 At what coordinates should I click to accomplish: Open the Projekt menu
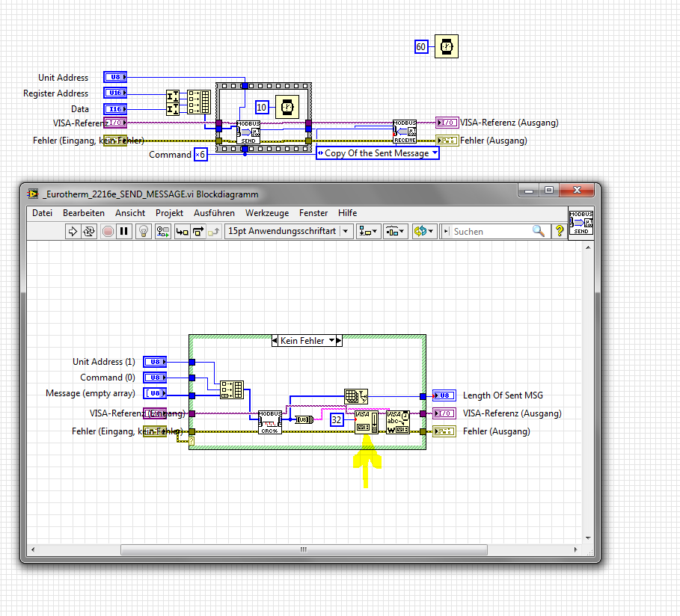click(169, 213)
